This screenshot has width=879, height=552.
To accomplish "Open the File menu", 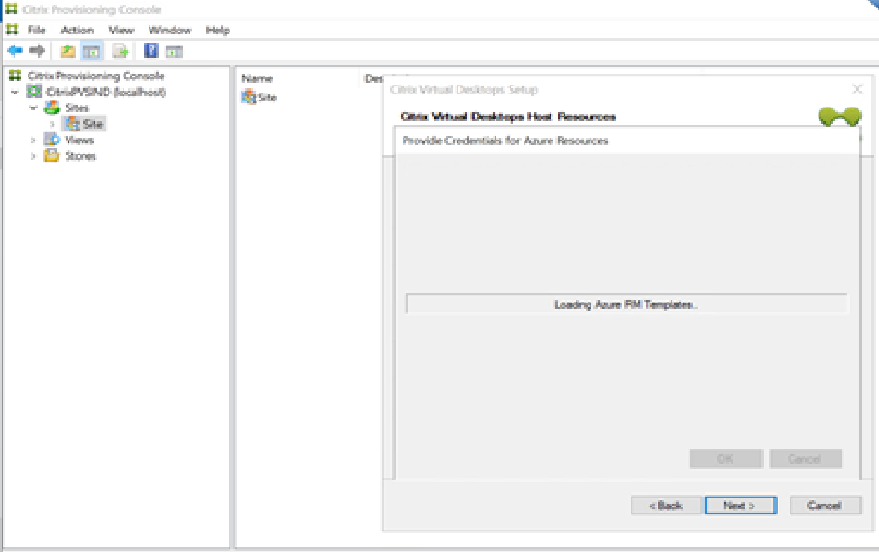I will [36, 30].
